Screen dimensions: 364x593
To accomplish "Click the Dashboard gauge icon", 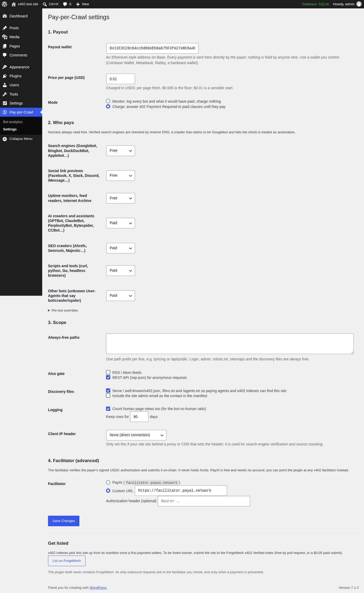I will (5, 16).
